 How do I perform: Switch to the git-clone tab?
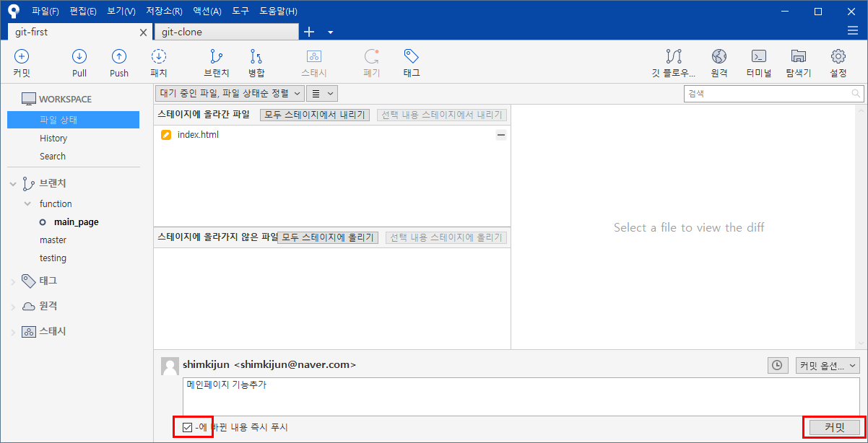click(x=225, y=32)
